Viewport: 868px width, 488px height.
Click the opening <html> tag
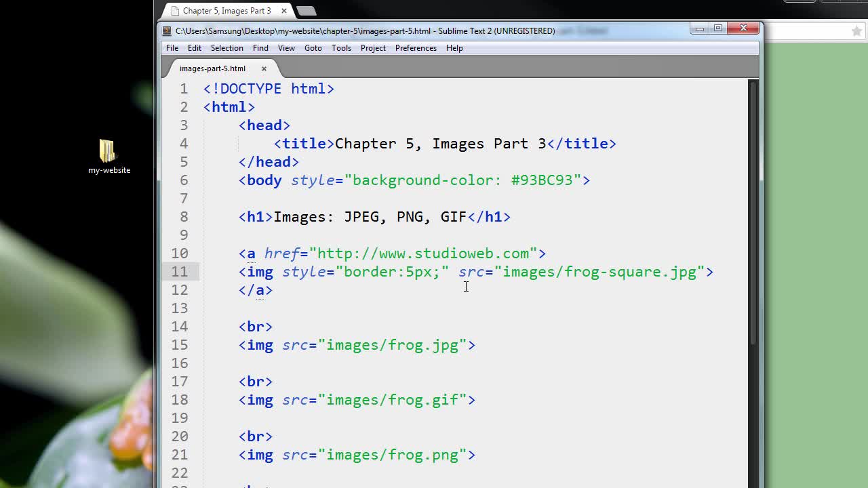(x=229, y=107)
